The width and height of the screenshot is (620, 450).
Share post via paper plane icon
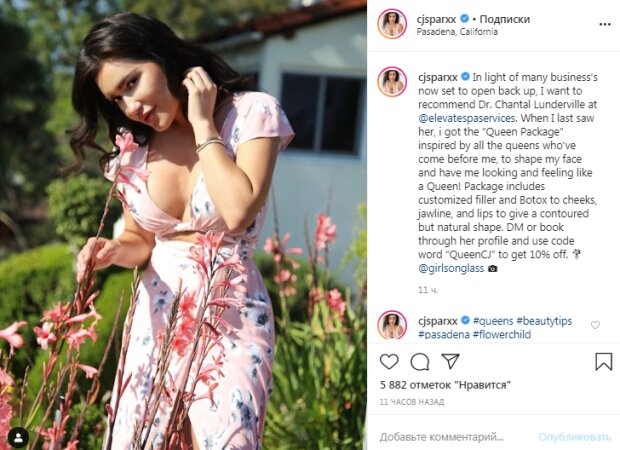click(x=450, y=361)
